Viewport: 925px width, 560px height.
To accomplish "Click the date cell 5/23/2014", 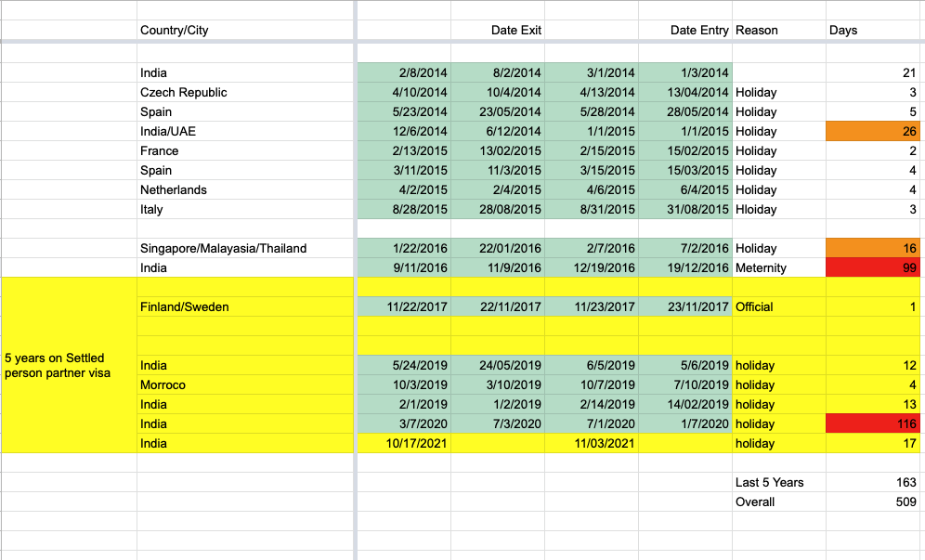I will [x=404, y=111].
